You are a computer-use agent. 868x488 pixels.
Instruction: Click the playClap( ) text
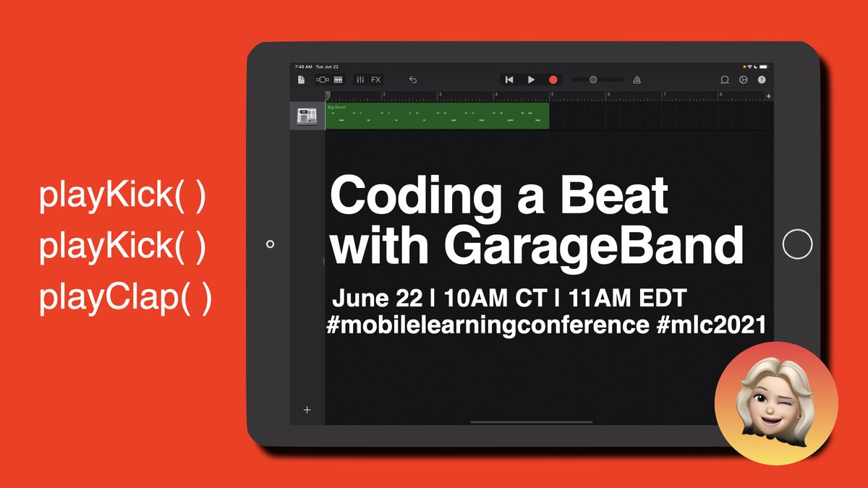(x=125, y=297)
